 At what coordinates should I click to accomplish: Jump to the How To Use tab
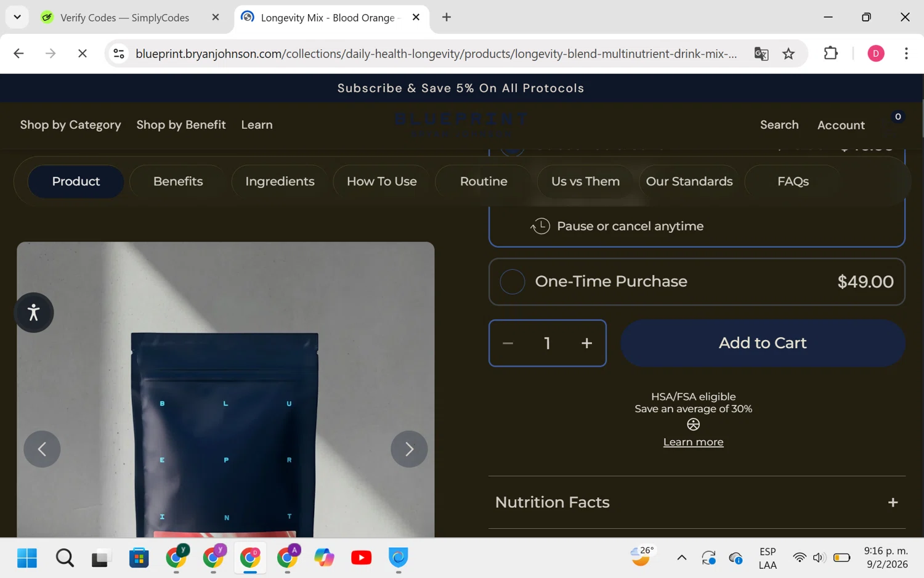pos(382,181)
